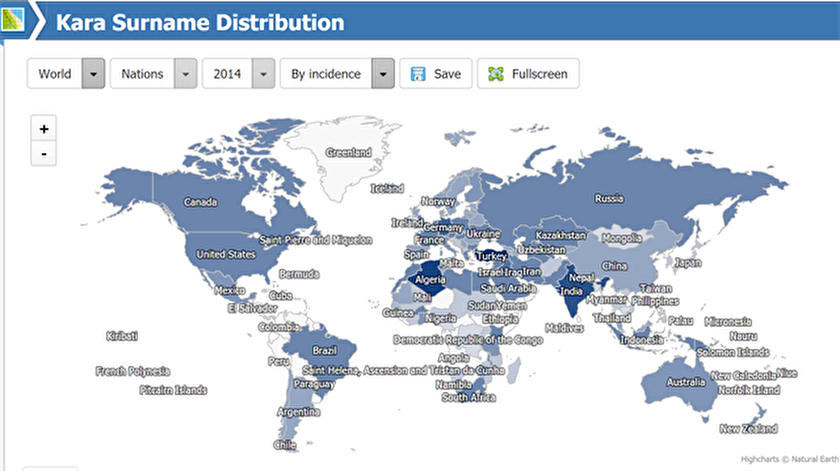The image size is (840, 471).
Task: Click the Spain label
Action: coord(416,255)
